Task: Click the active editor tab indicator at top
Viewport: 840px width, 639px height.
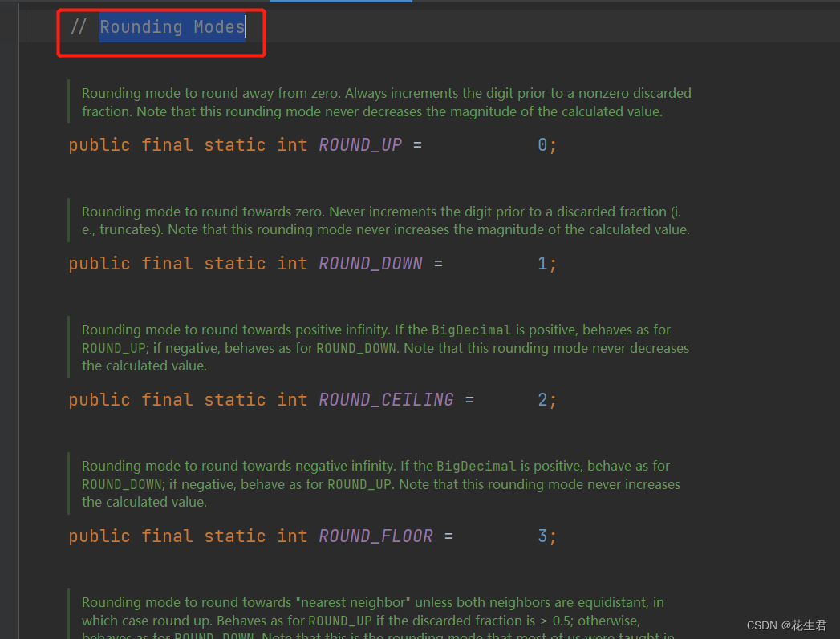Action: coord(340,2)
